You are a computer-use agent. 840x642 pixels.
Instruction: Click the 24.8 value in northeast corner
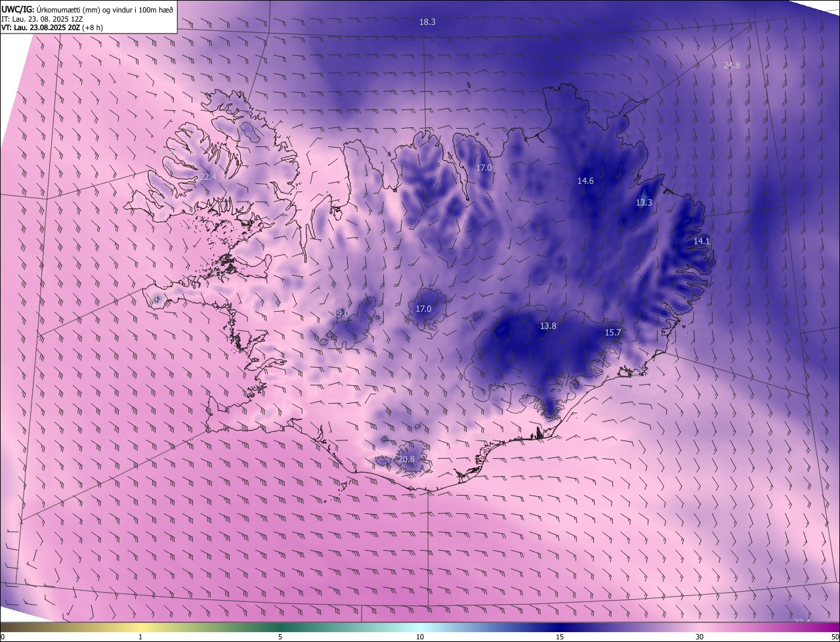(732, 65)
